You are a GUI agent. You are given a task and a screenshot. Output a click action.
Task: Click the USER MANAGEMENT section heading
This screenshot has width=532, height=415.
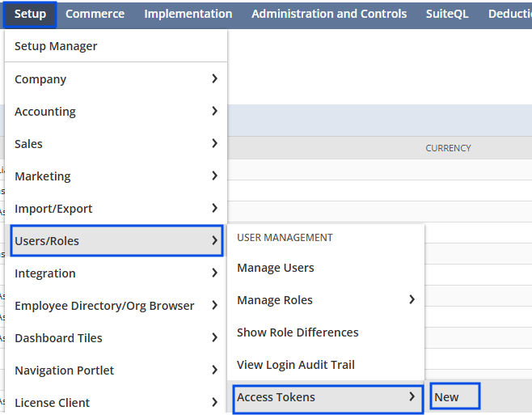point(285,237)
